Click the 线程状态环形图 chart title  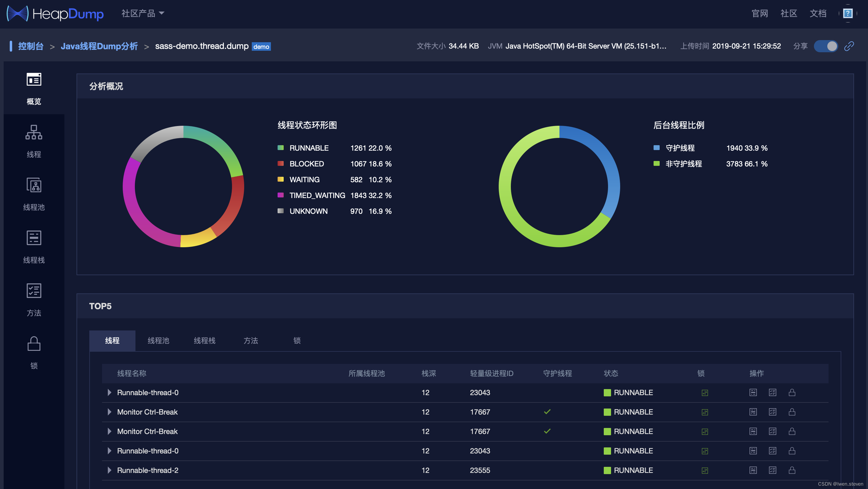coord(307,125)
